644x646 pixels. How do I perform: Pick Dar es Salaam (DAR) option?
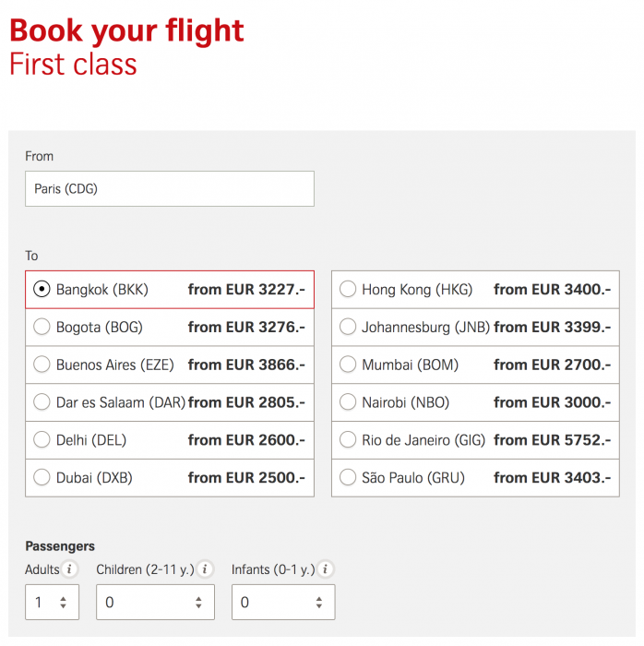42,402
